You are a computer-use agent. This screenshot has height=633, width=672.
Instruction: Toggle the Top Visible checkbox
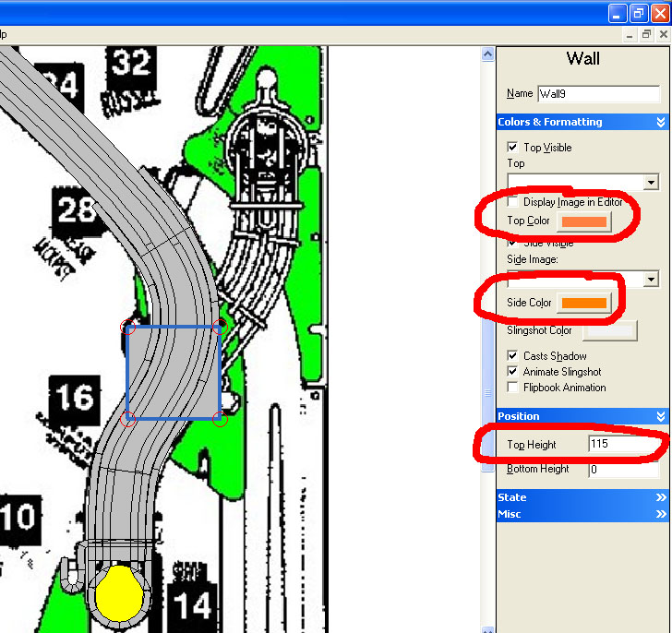[512, 148]
